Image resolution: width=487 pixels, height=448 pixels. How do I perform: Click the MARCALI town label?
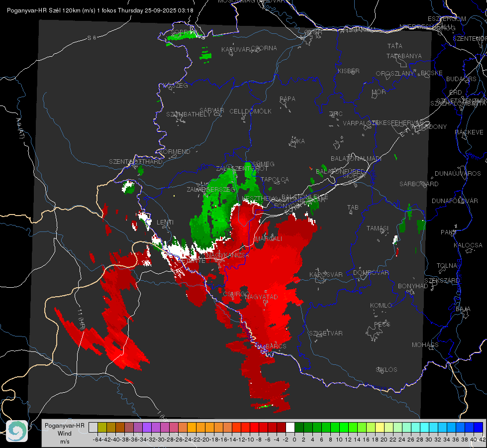click(x=268, y=238)
